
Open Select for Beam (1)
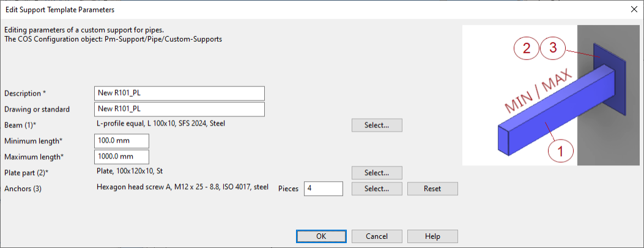377,125
